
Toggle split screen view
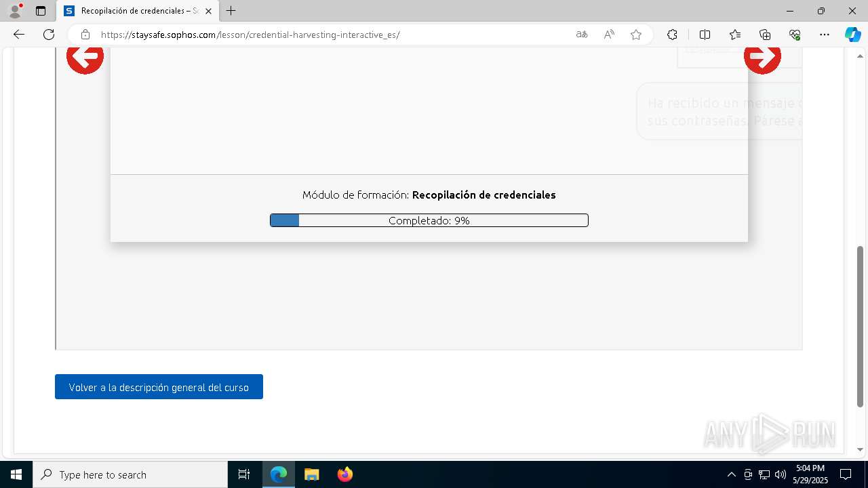705,35
